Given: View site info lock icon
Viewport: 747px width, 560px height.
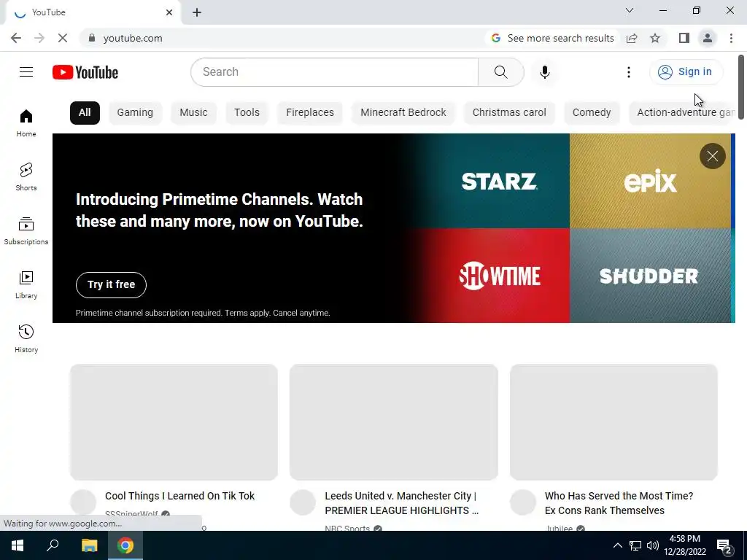Looking at the screenshot, I should click(92, 38).
